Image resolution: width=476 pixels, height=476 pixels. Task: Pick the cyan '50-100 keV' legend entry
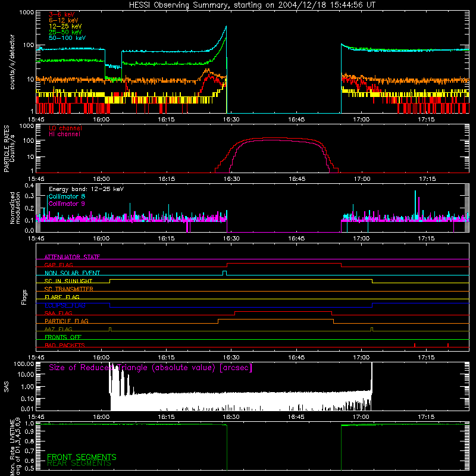(67, 38)
